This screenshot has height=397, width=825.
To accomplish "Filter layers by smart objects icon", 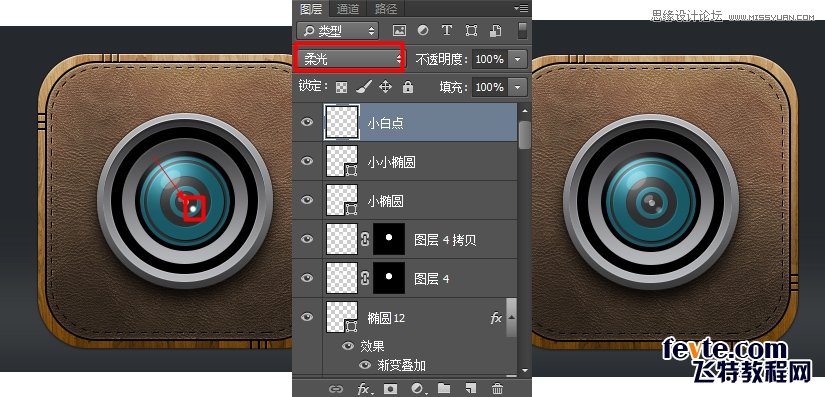I will coord(495,30).
